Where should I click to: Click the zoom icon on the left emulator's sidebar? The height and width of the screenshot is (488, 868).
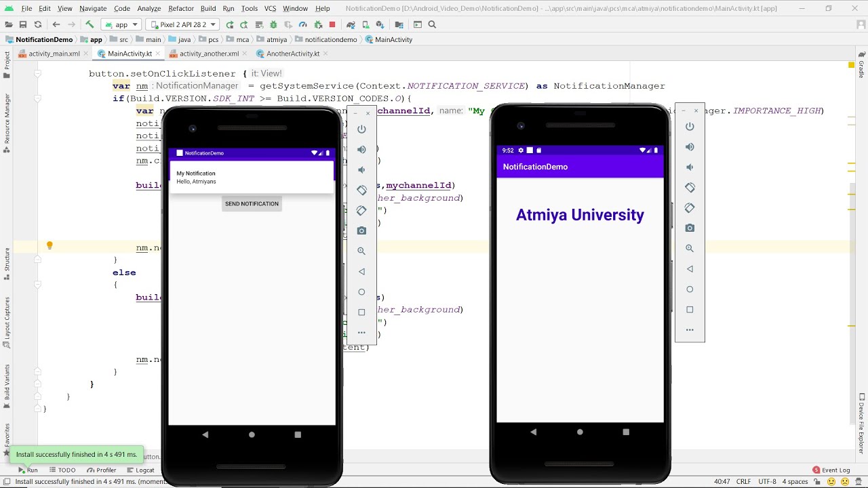point(361,251)
